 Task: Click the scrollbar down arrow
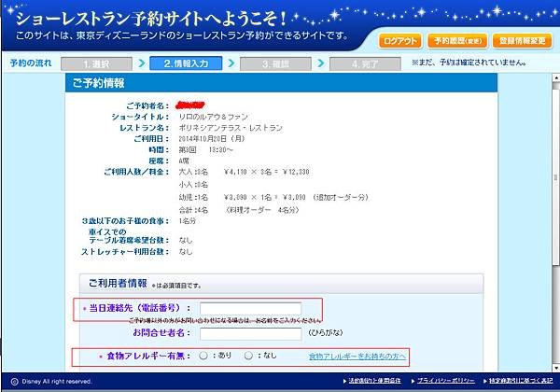coord(555,368)
